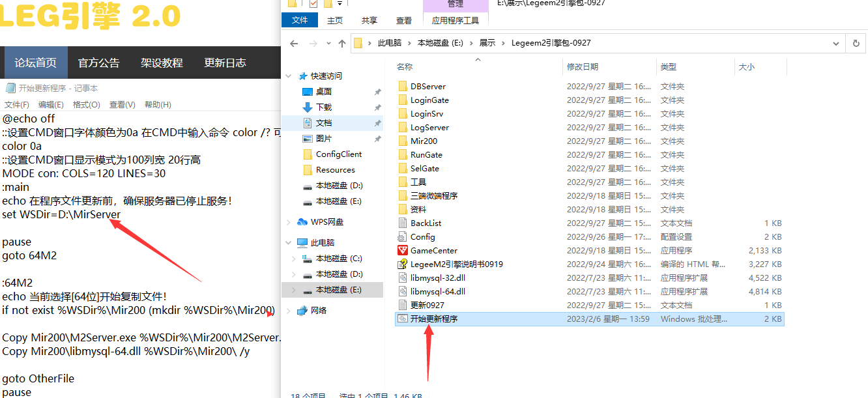Image resolution: width=868 pixels, height=398 pixels.
Task: Select the LegeeM2引擎说明书0919 help file icon
Action: pos(403,264)
